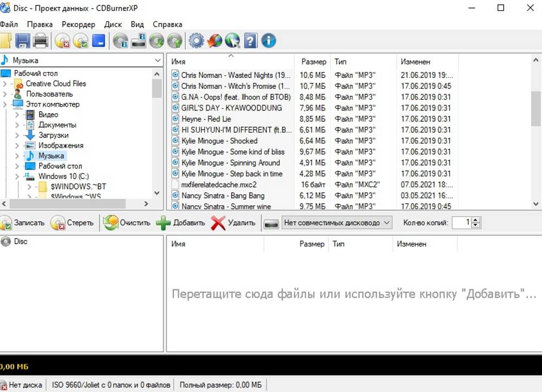This screenshot has width=542, height=392.
Task: Click the open project folder icon
Action: click(x=5, y=41)
